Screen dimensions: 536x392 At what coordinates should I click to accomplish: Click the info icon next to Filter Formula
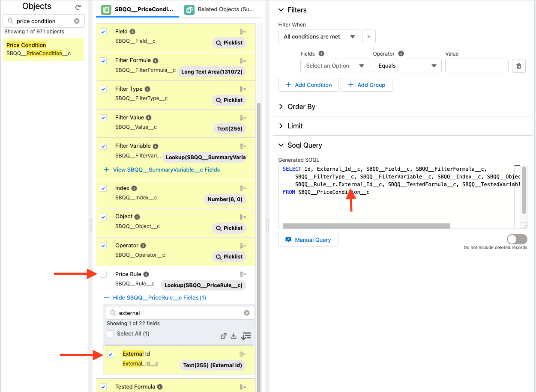(x=156, y=61)
